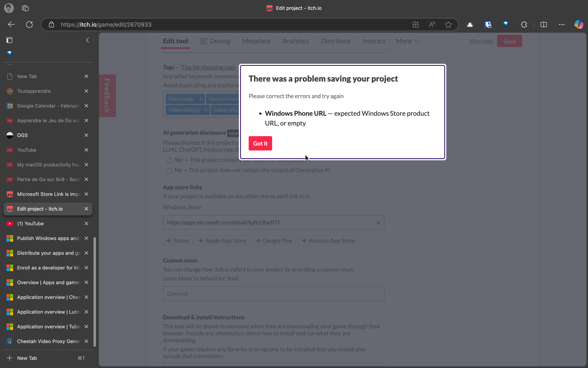588x368 pixels.
Task: Add an Apple App Store link
Action: pos(222,240)
